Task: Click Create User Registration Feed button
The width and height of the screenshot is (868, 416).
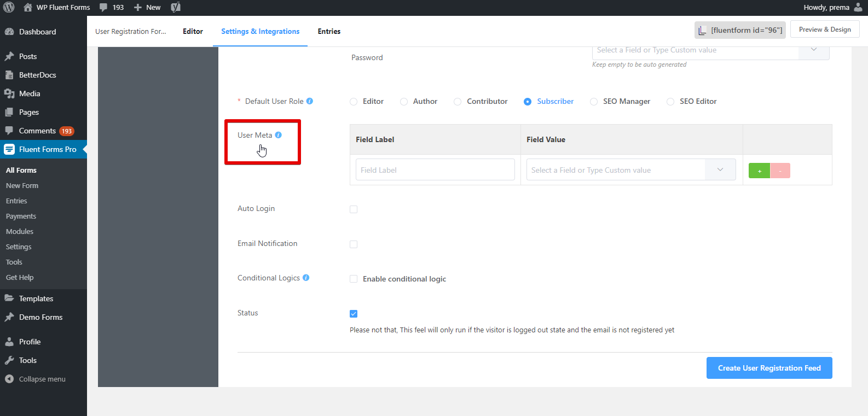Action: pyautogui.click(x=769, y=368)
